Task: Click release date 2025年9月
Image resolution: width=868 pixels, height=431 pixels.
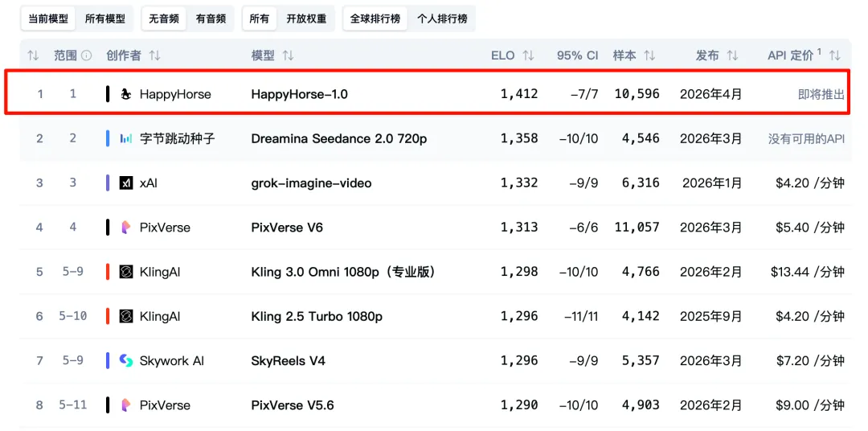Action: [x=710, y=316]
